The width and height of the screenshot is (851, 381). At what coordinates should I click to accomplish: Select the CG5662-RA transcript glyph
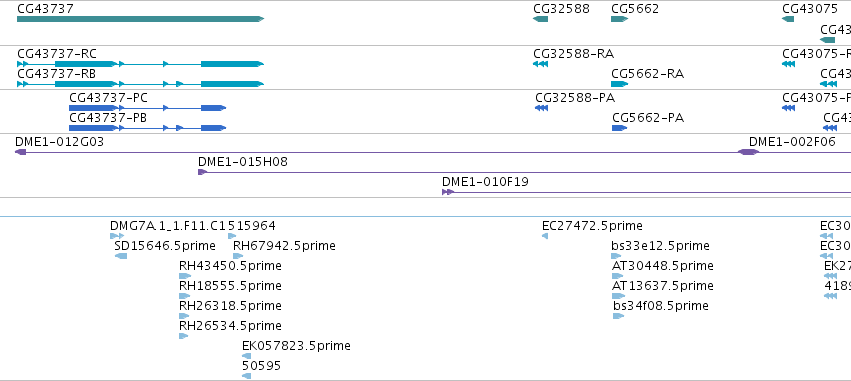coord(619,84)
